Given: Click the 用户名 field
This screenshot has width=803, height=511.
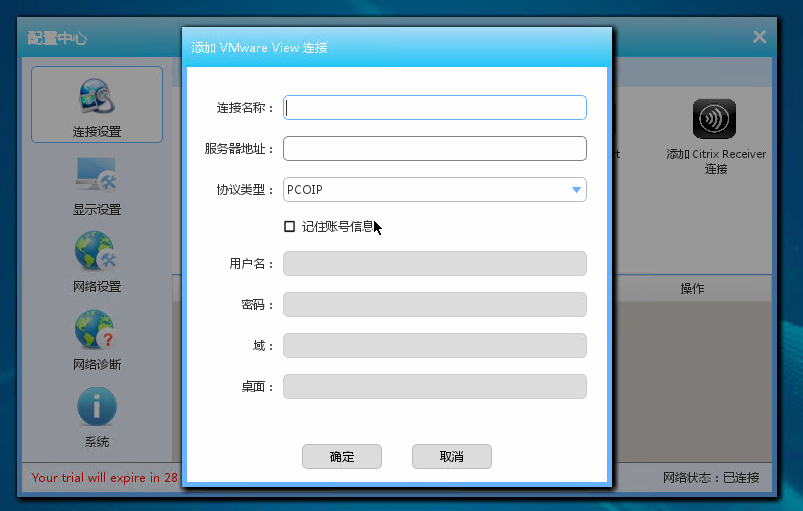Looking at the screenshot, I should tap(435, 264).
